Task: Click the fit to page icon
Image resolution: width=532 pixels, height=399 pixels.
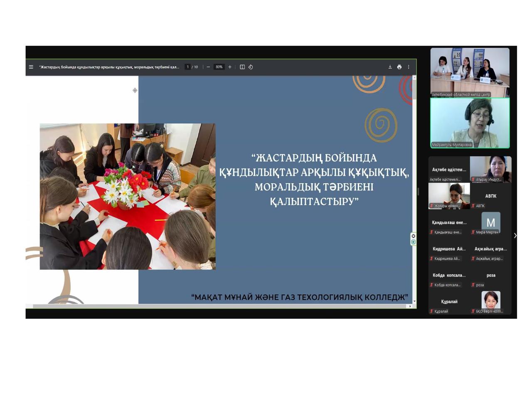Action: 242,67
